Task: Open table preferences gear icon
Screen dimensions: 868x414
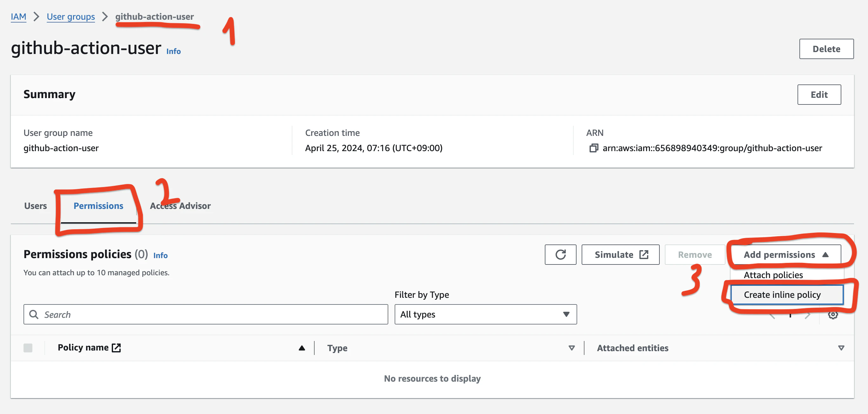Action: point(833,315)
